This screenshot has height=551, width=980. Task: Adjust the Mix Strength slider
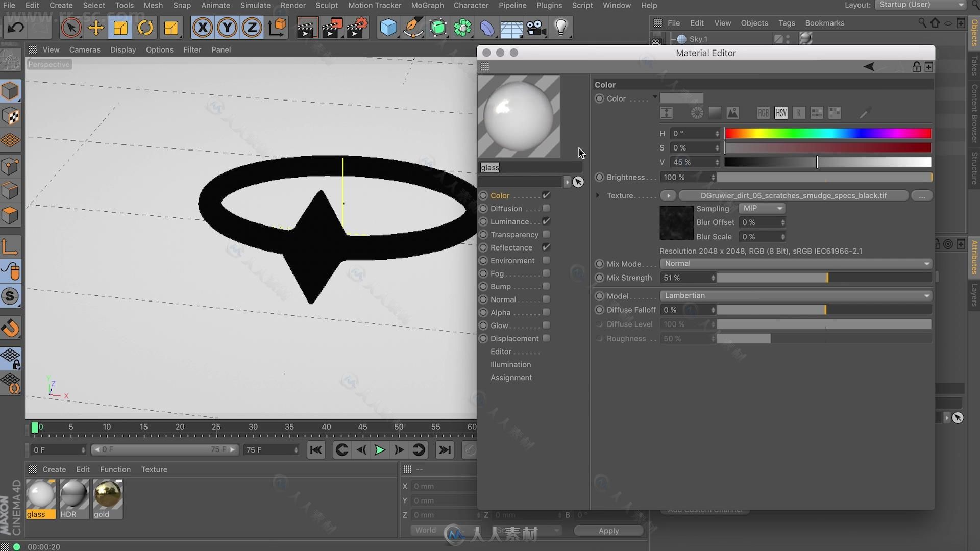(x=824, y=278)
